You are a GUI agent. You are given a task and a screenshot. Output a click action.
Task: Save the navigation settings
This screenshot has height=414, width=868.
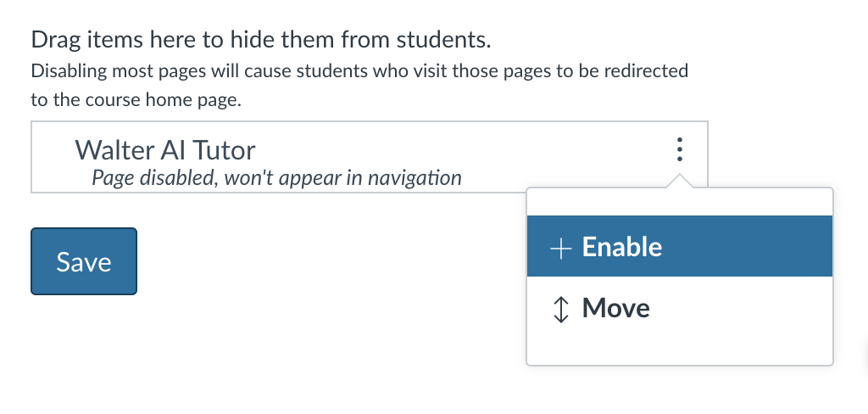tap(84, 261)
